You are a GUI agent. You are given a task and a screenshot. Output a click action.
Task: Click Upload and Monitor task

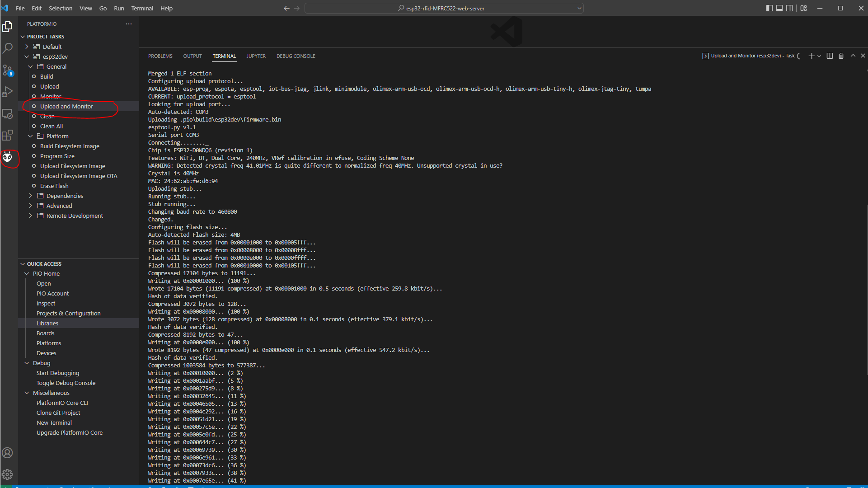pyautogui.click(x=66, y=106)
